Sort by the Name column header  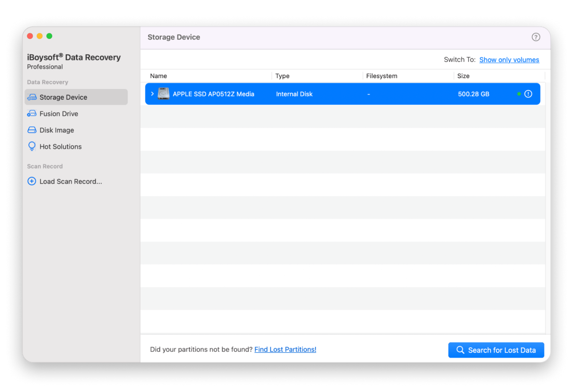(159, 76)
